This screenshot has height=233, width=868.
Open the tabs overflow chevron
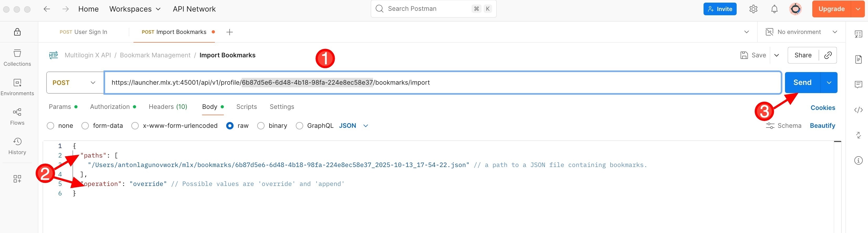(746, 32)
